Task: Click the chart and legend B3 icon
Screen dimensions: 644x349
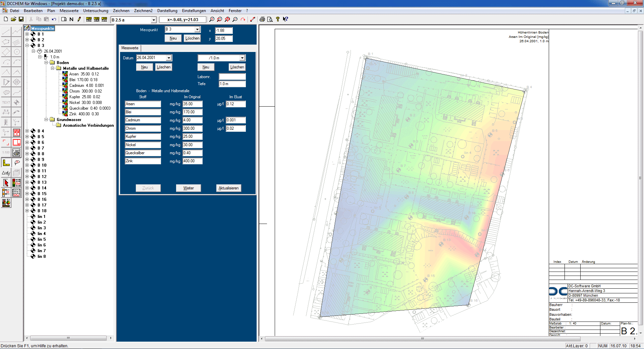Action: (6, 203)
